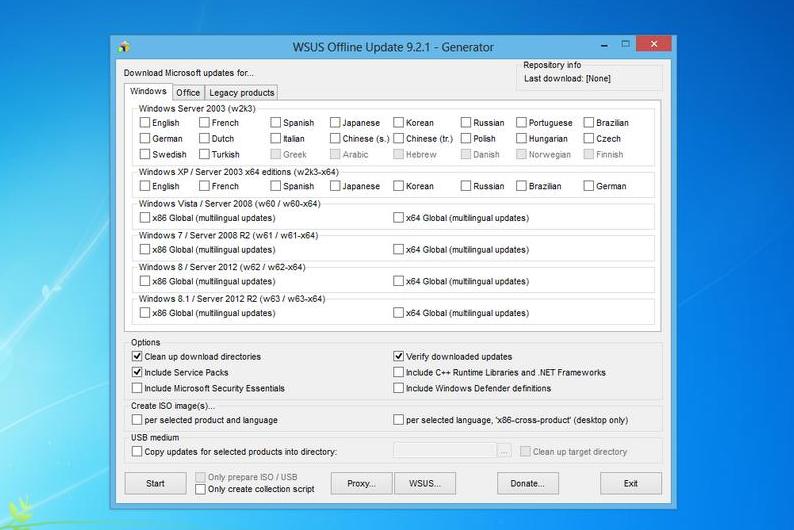Check Russian under Windows Server 2003 (w2k3)
Screen dimensions: 794x530
(x=466, y=123)
